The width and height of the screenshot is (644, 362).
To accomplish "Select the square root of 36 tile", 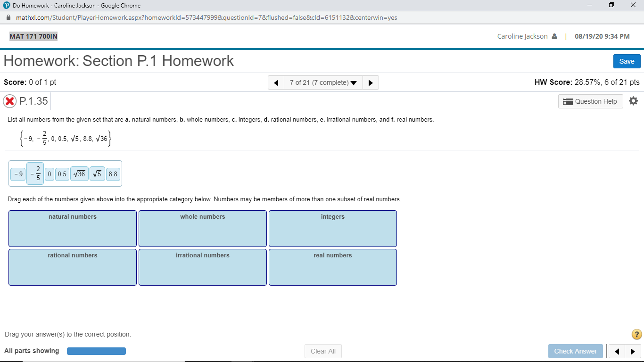I will (x=79, y=173).
